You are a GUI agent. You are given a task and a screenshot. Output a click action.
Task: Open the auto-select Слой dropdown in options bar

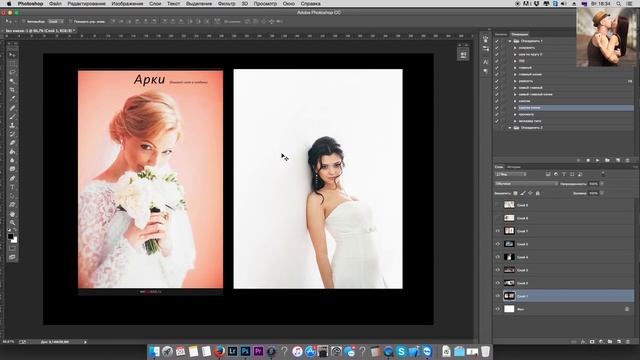tap(56, 21)
